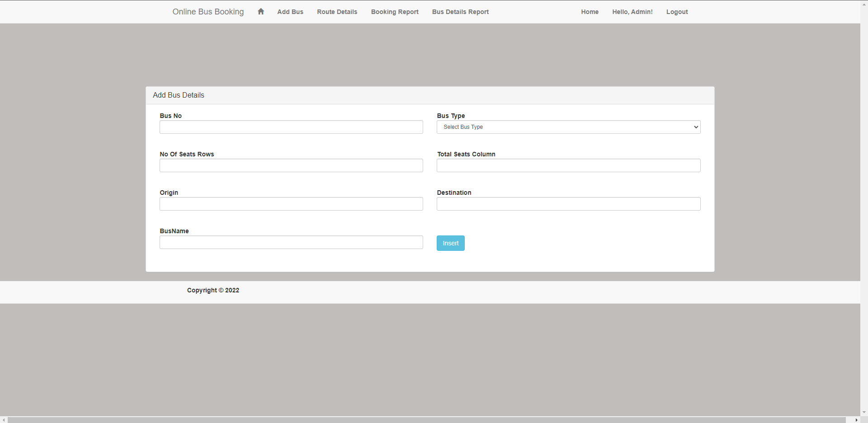This screenshot has height=423, width=868.
Task: Focus the Origin text box
Action: tap(291, 204)
